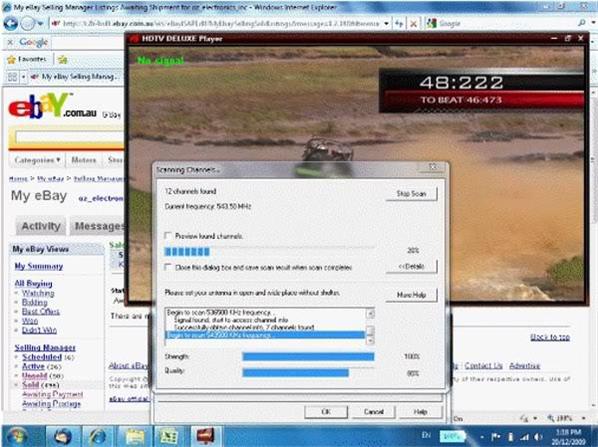Screen dimensions: 598x447
Task: Click the Add to Favorites Bar icon
Action: [63, 59]
